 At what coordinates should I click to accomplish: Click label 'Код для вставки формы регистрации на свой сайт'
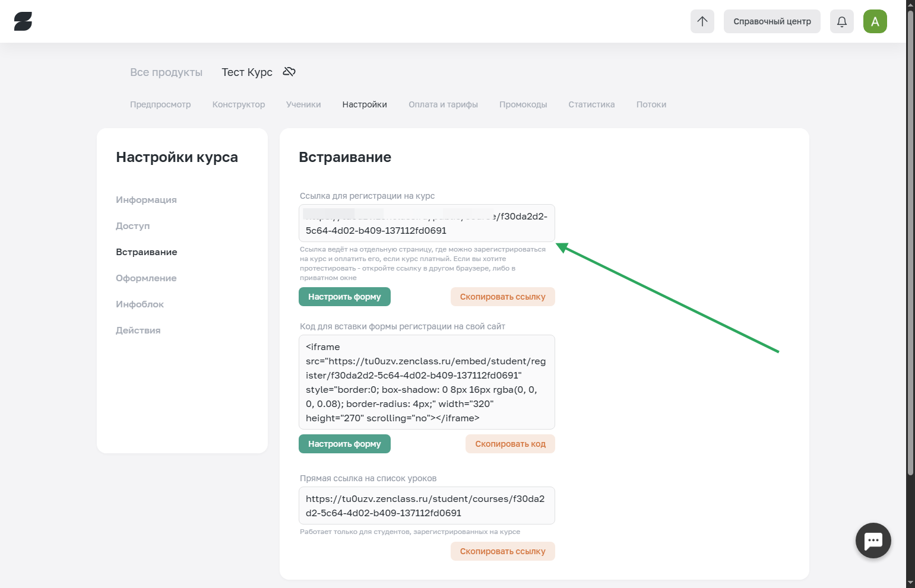(403, 326)
